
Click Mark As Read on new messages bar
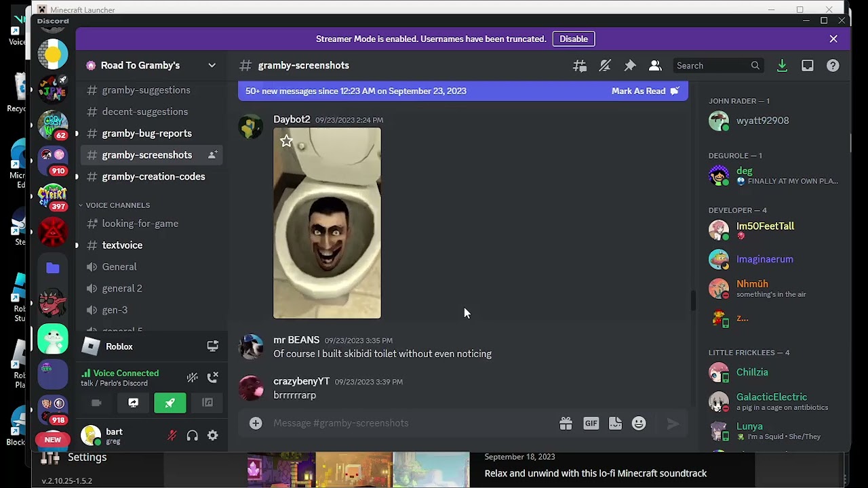[645, 91]
